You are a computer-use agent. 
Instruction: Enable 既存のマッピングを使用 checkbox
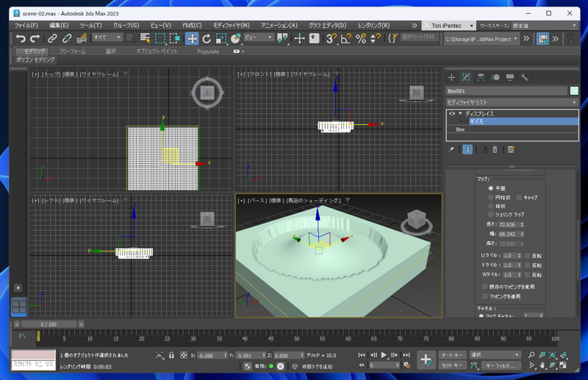(484, 286)
